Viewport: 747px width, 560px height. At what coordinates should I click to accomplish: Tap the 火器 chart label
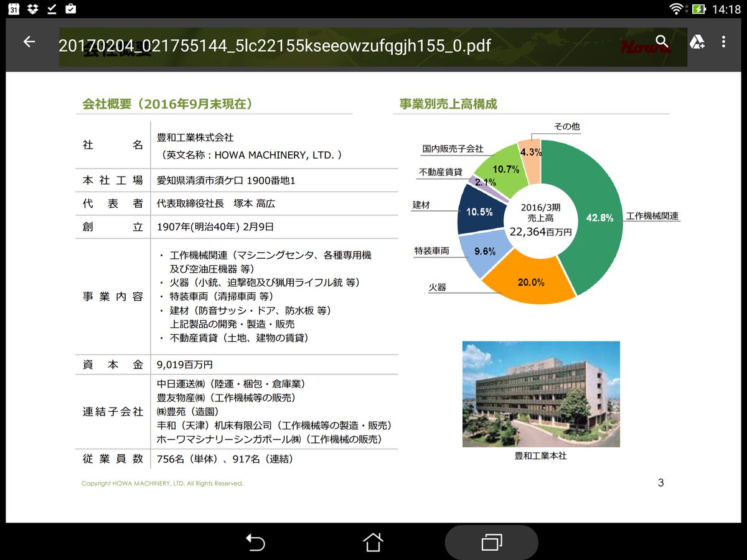click(x=437, y=287)
